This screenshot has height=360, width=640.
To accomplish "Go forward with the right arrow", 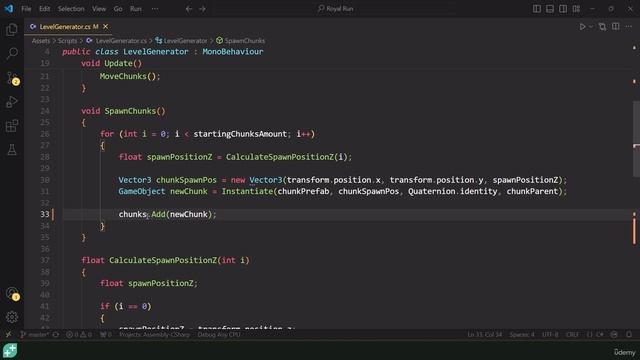I will pos(202,9).
